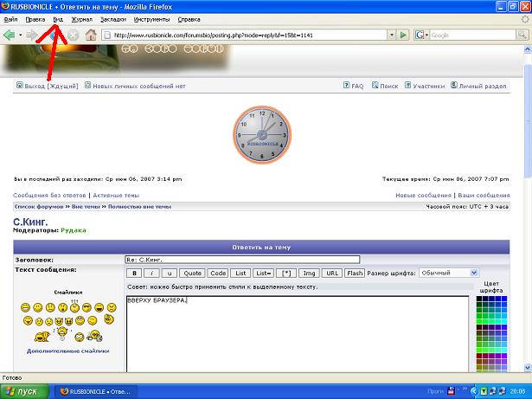The image size is (532, 399).
Task: Open the Инструменты menu
Action: coord(151,20)
